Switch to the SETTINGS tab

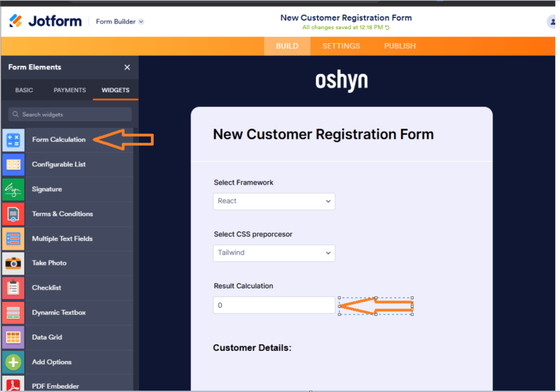point(341,46)
